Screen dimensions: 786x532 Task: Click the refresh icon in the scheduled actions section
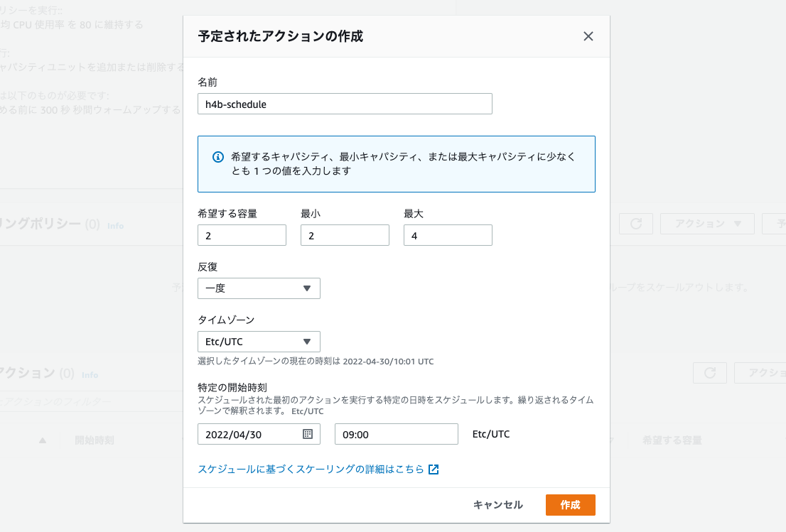pyautogui.click(x=709, y=373)
